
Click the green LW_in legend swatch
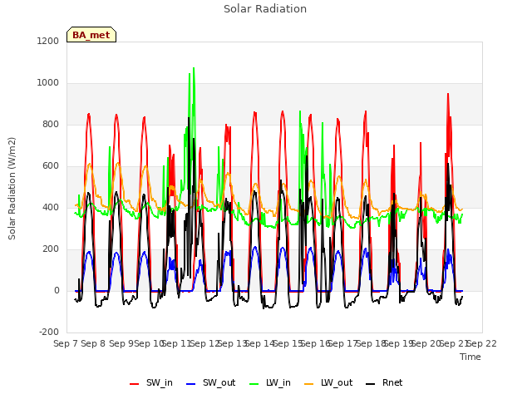click(254, 384)
